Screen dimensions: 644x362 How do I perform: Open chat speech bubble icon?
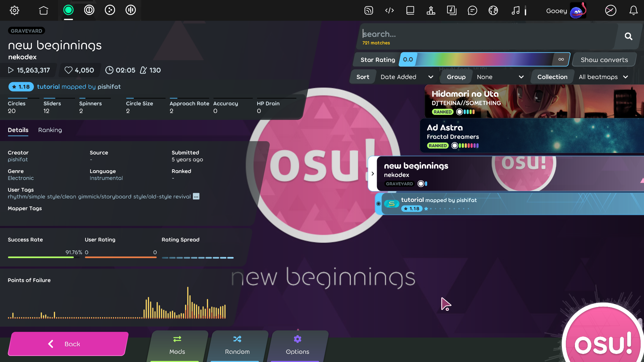click(x=473, y=10)
